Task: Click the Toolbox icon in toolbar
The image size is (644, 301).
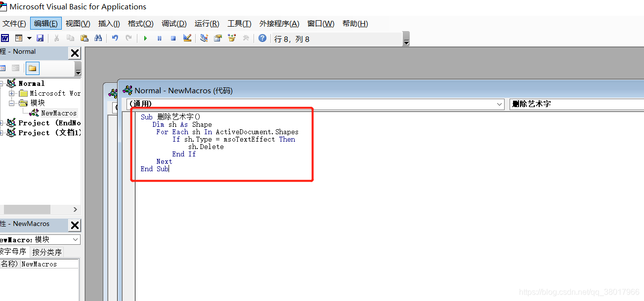Action: click(x=245, y=38)
